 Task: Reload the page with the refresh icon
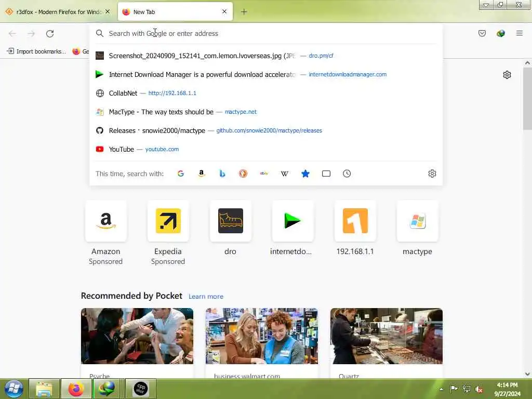click(50, 34)
